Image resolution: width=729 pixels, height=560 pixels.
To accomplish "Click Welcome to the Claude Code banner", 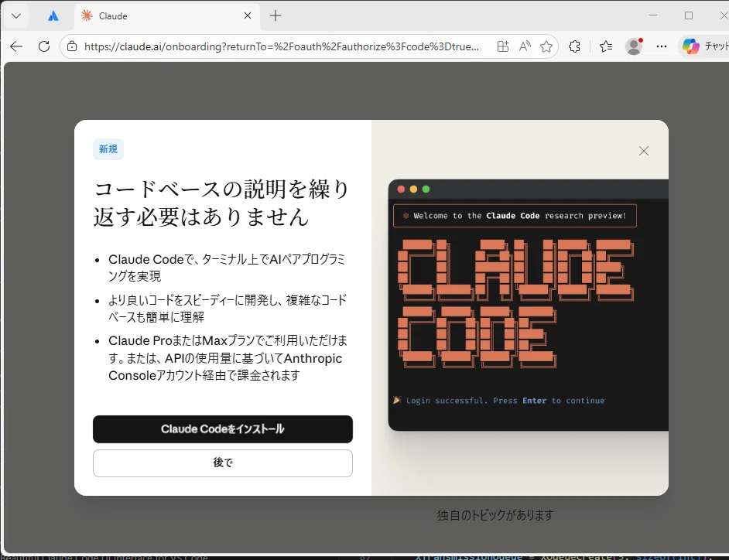I will 515,216.
